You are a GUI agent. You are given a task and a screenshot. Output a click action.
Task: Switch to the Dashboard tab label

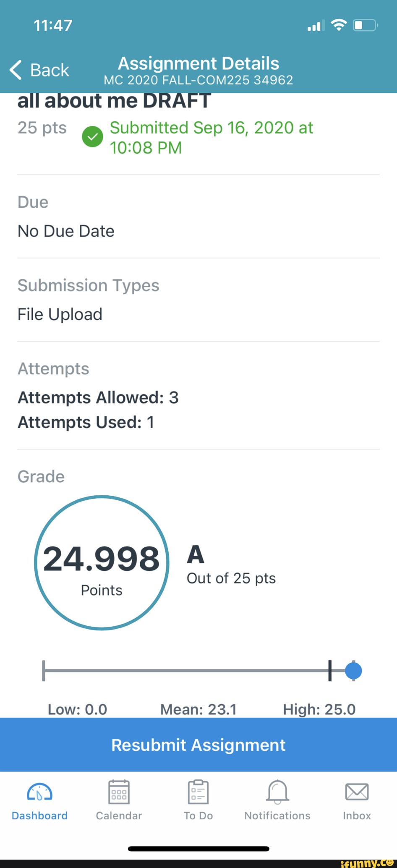[39, 816]
